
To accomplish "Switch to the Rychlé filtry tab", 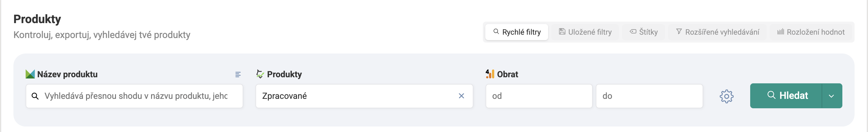I will pyautogui.click(x=516, y=32).
